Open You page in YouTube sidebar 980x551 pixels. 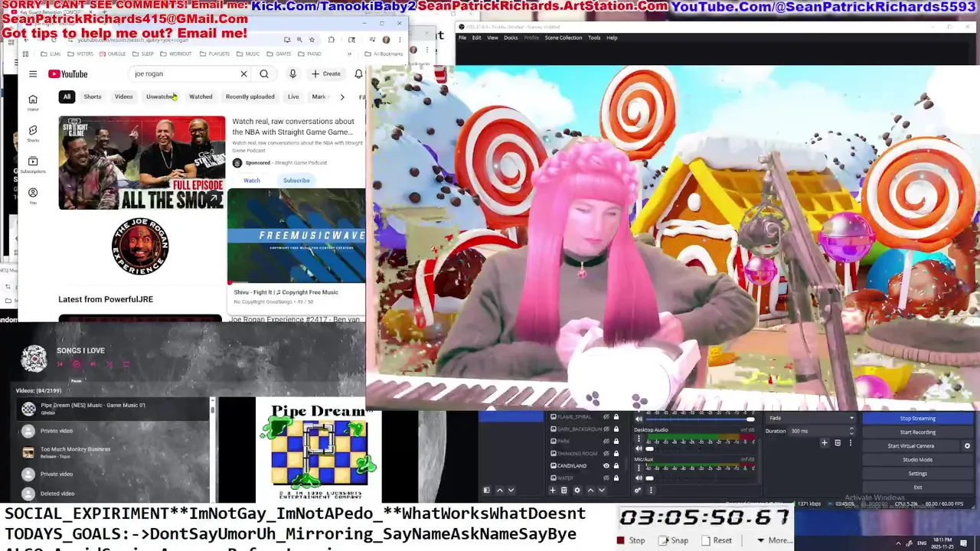pos(33,196)
